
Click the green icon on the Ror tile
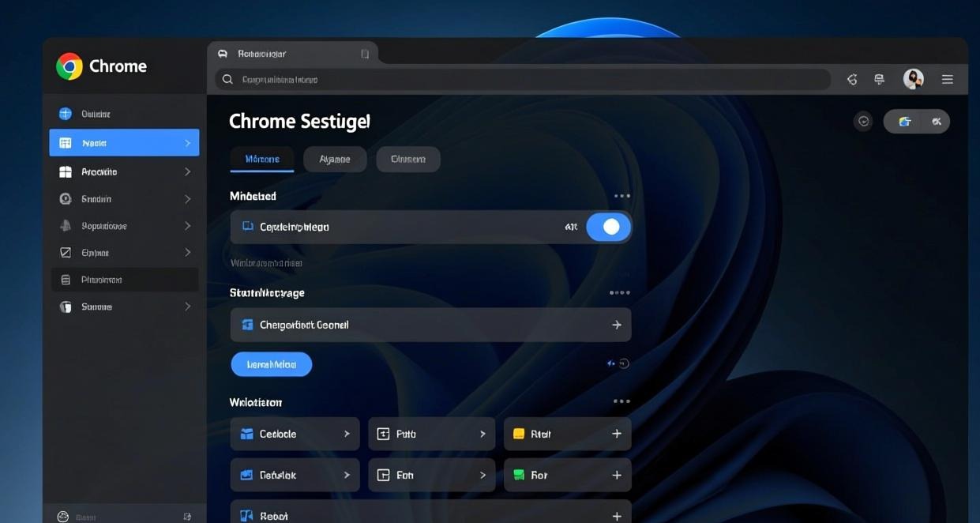(519, 475)
